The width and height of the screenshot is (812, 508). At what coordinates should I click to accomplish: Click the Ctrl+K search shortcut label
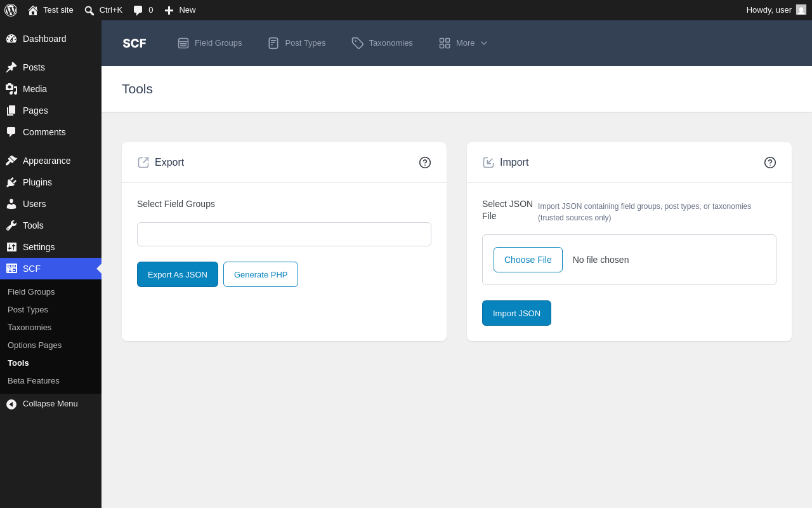[x=111, y=10]
